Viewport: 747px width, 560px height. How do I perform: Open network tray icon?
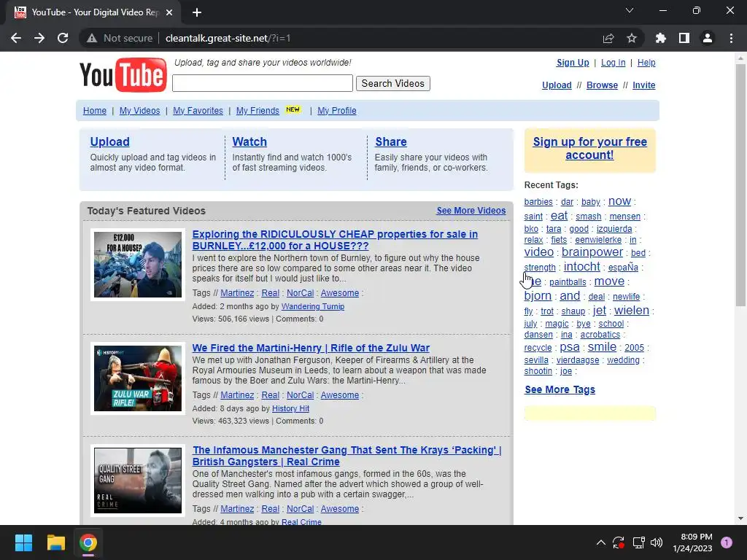point(638,542)
